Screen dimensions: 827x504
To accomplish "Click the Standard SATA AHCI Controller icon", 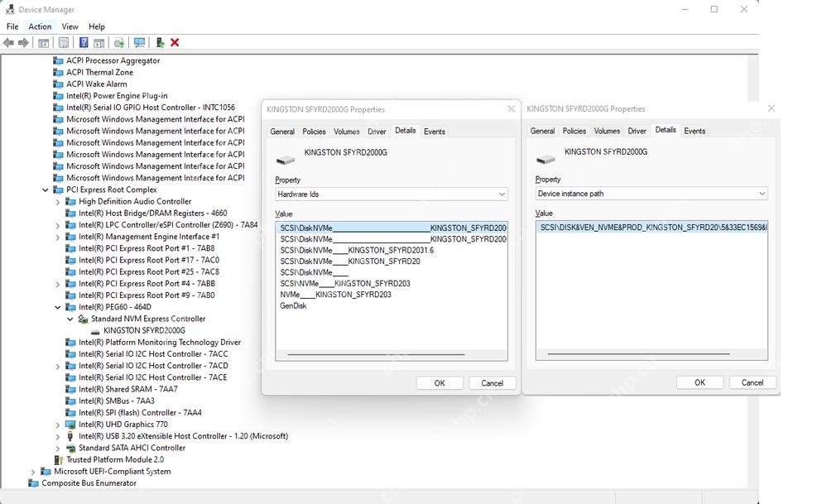I will tap(70, 448).
